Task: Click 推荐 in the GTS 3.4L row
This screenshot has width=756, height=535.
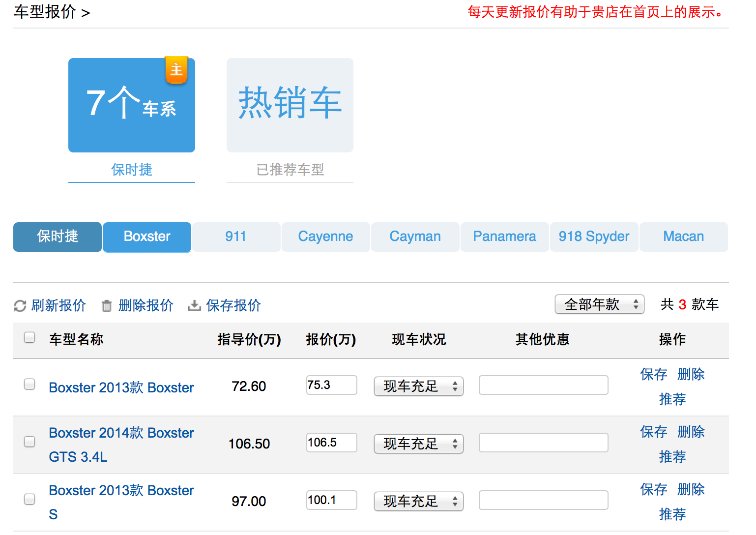Action: [672, 456]
